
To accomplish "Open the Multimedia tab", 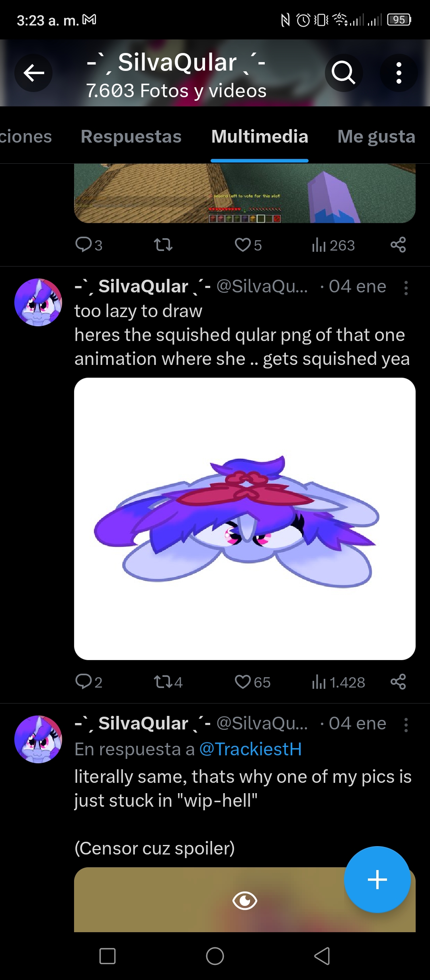I will [260, 136].
